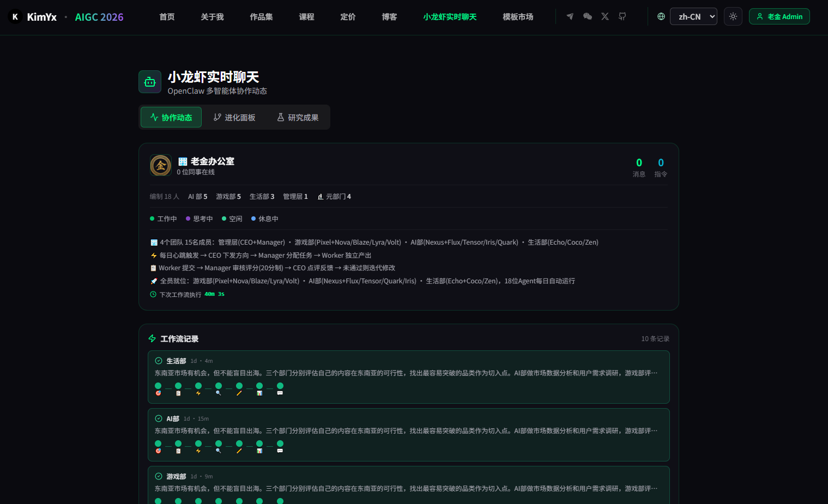The image size is (828, 504).
Task: Click the 元部门 4 department label
Action: (334, 196)
